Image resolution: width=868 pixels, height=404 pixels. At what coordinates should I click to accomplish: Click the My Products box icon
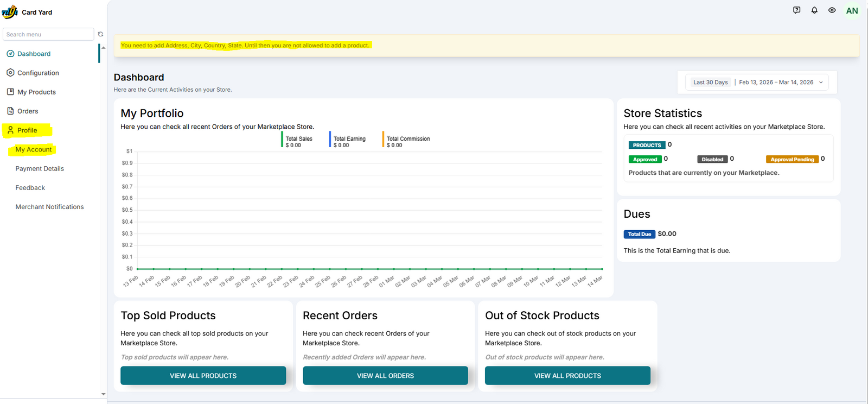[10, 92]
